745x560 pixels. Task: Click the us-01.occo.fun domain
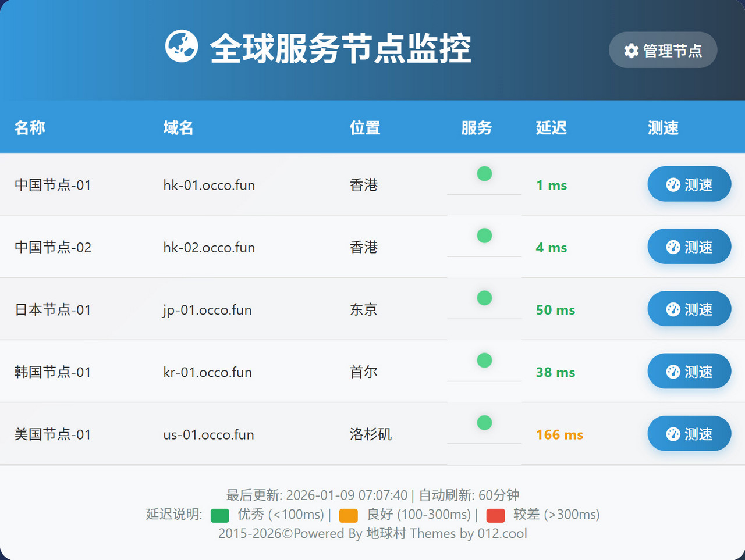208,434
